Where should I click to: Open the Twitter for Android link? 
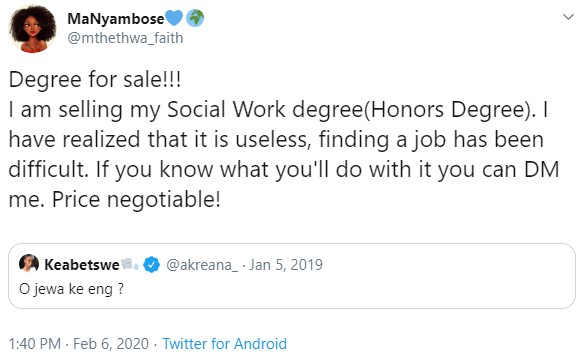(225, 344)
